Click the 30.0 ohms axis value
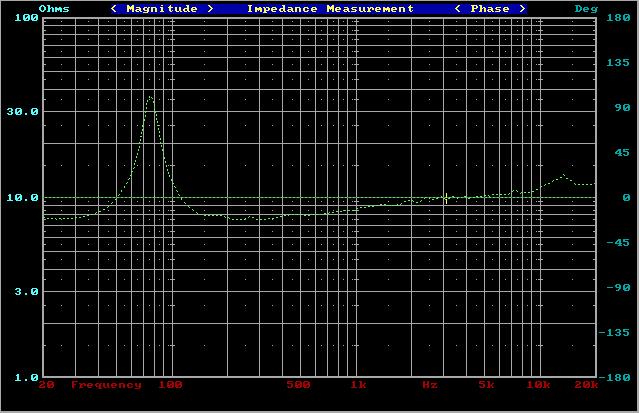The width and height of the screenshot is (639, 413). tap(22, 112)
